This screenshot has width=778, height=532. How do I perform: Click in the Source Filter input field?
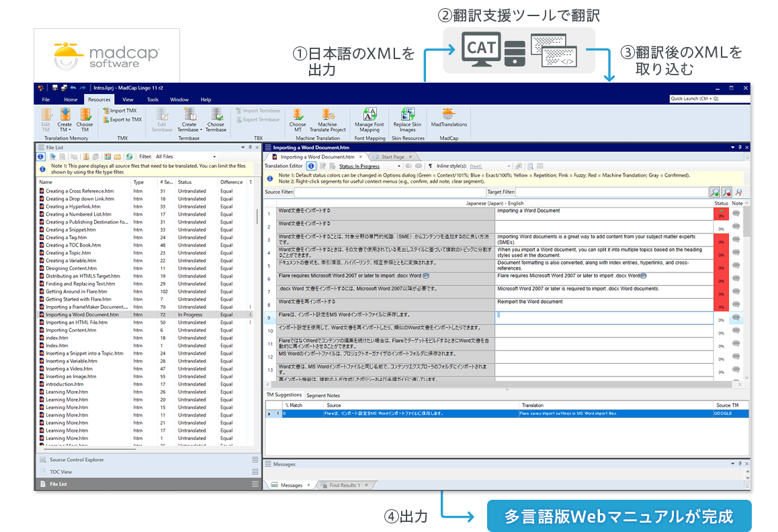click(390, 192)
